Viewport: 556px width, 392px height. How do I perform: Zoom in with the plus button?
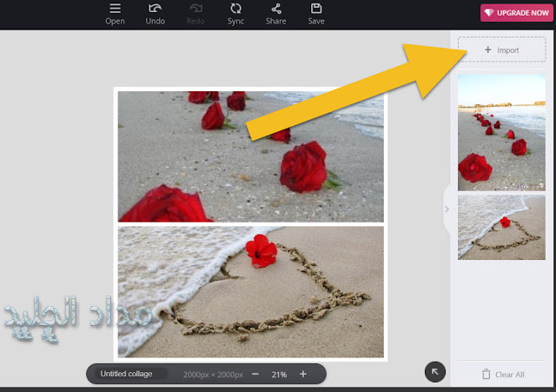pyautogui.click(x=303, y=374)
